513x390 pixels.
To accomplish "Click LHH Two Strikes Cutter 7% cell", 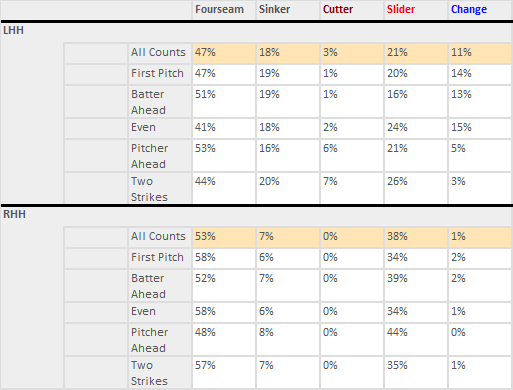I will tap(352, 188).
